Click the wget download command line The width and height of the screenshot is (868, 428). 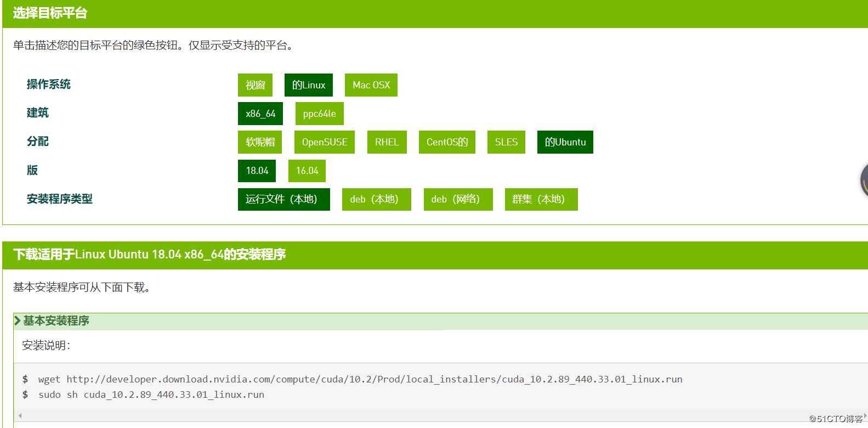[x=360, y=379]
